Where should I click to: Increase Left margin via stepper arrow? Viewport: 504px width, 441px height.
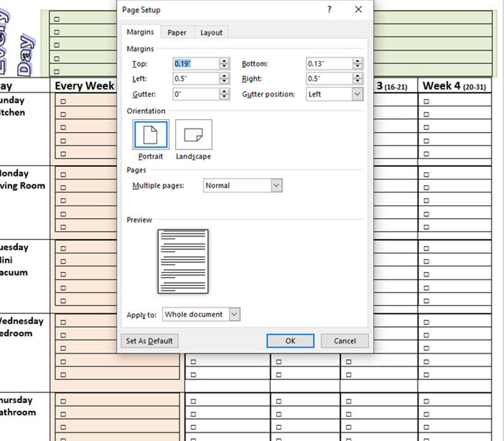click(224, 76)
